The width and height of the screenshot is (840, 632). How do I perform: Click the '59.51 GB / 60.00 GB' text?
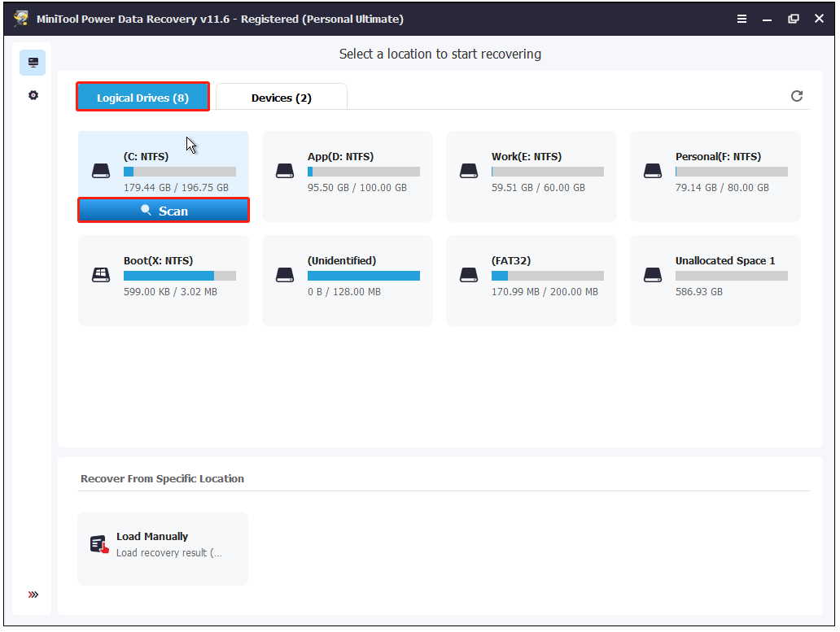click(x=538, y=188)
